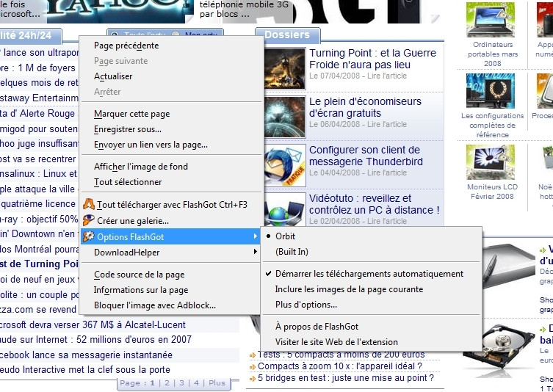This screenshot has height=392, width=553.
Task: Select Actualiser in the context menu
Action: click(x=113, y=76)
